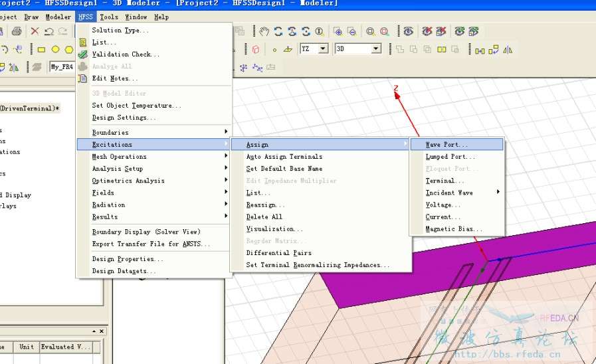The width and height of the screenshot is (596, 364).
Task: Open the Tools menu in menu bar
Action: point(109,17)
